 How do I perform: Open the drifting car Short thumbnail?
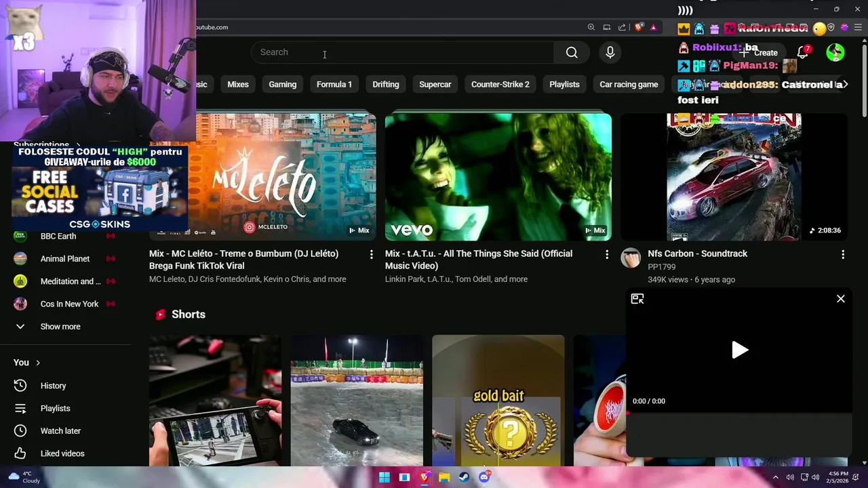click(x=357, y=401)
